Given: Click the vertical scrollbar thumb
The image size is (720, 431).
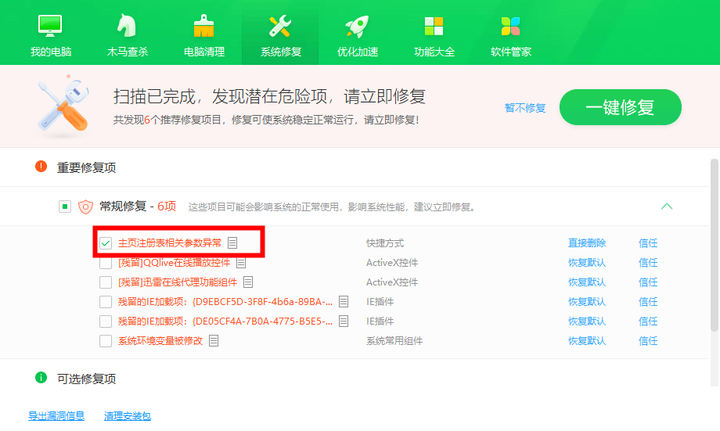Looking at the screenshot, I should [714, 245].
